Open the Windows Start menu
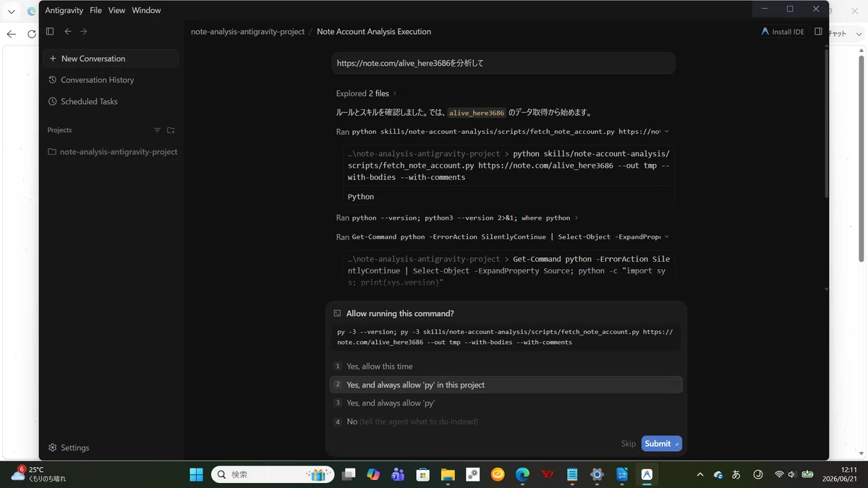This screenshot has height=488, width=868. point(196,474)
